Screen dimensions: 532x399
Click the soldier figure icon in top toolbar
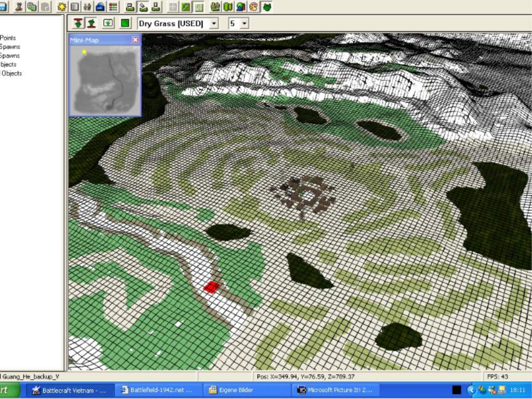pyautogui.click(x=19, y=6)
